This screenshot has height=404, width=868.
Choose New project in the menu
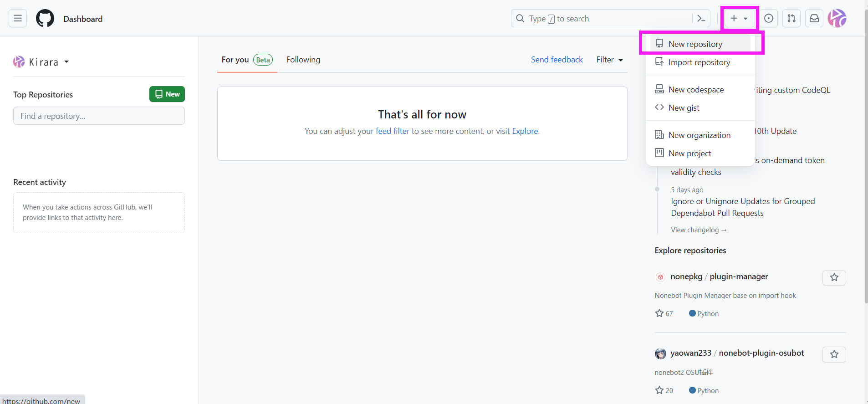tap(700, 153)
